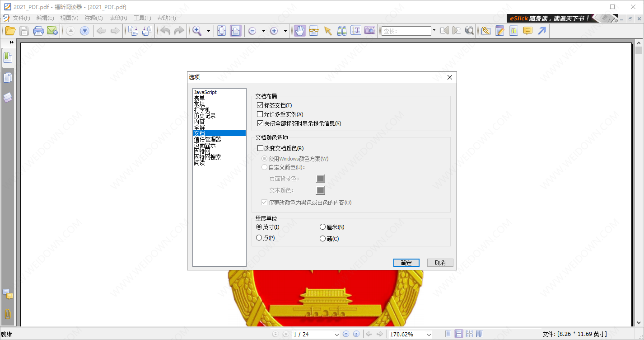Select the Zoom In magnifier tool
The height and width of the screenshot is (340, 644).
[197, 31]
